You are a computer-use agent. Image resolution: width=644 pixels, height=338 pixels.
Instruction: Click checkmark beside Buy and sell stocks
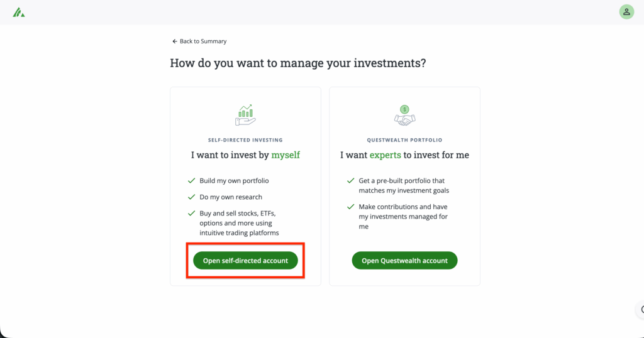(x=191, y=214)
